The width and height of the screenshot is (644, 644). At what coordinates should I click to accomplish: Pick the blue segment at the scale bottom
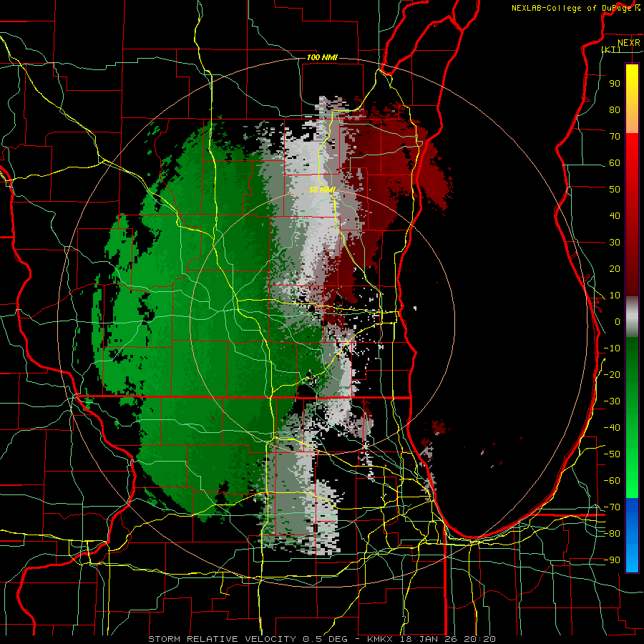click(x=632, y=535)
